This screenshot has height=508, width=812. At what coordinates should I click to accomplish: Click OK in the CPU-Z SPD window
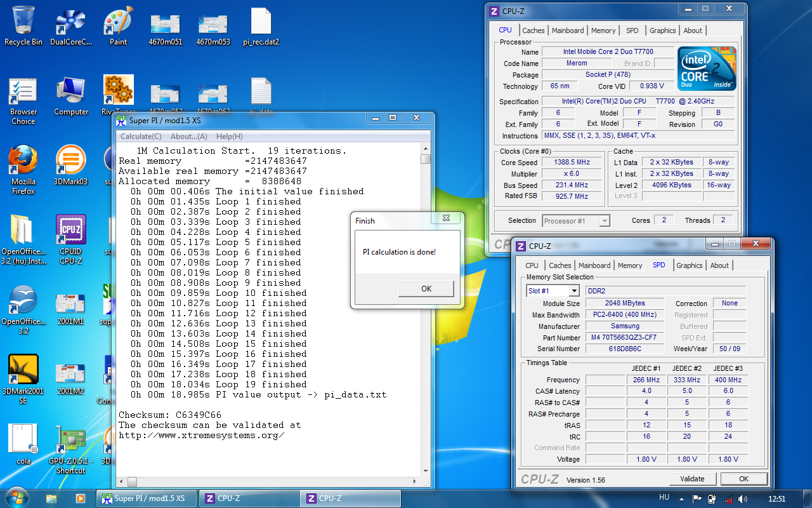point(743,479)
